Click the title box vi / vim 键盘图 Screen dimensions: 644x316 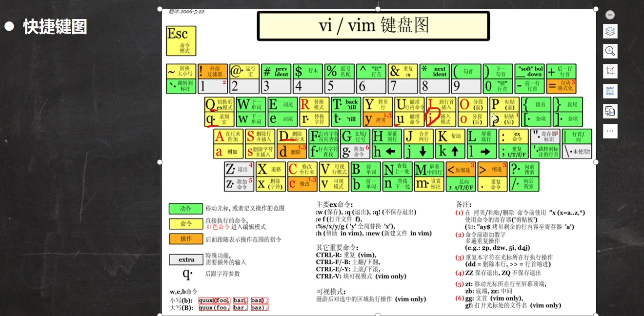373,26
